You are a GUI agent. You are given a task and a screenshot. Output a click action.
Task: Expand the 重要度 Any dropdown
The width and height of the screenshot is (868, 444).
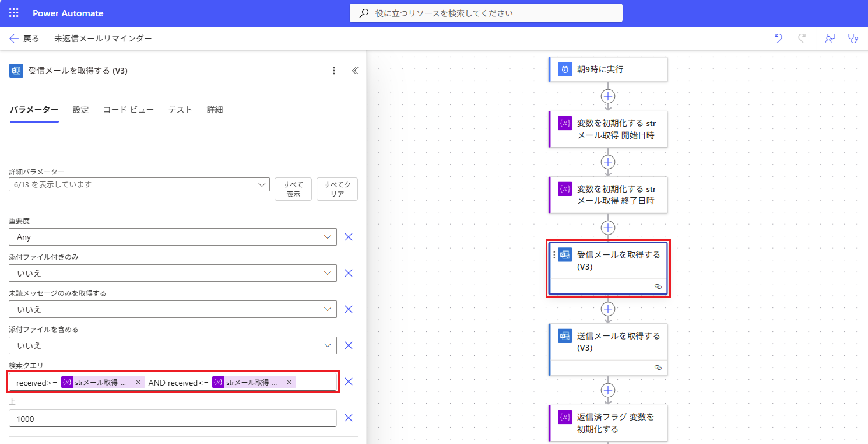click(x=173, y=237)
